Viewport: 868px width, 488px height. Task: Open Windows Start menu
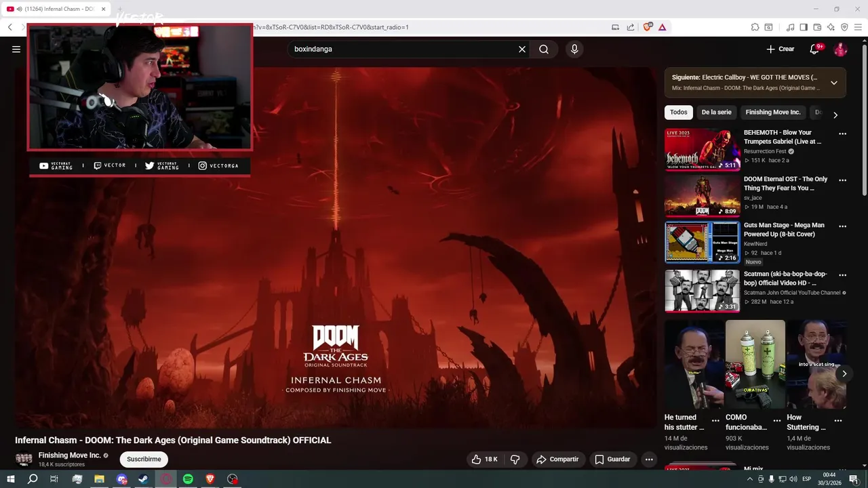[x=11, y=479]
